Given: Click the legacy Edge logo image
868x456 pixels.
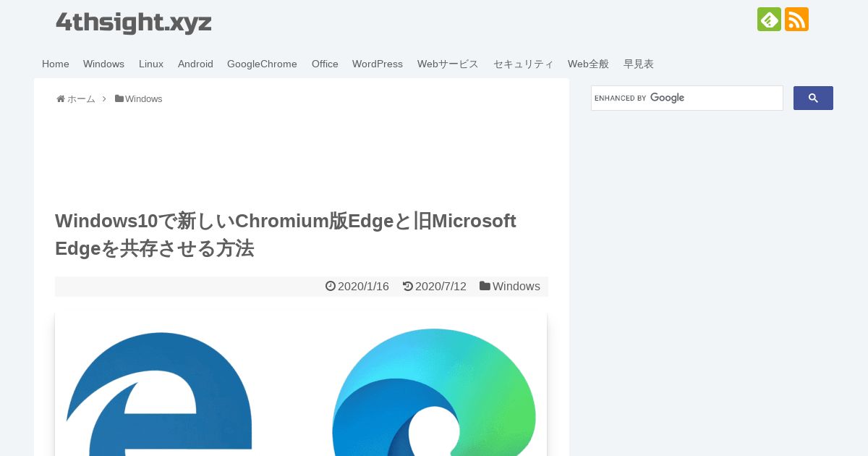Looking at the screenshot, I should click(159, 394).
